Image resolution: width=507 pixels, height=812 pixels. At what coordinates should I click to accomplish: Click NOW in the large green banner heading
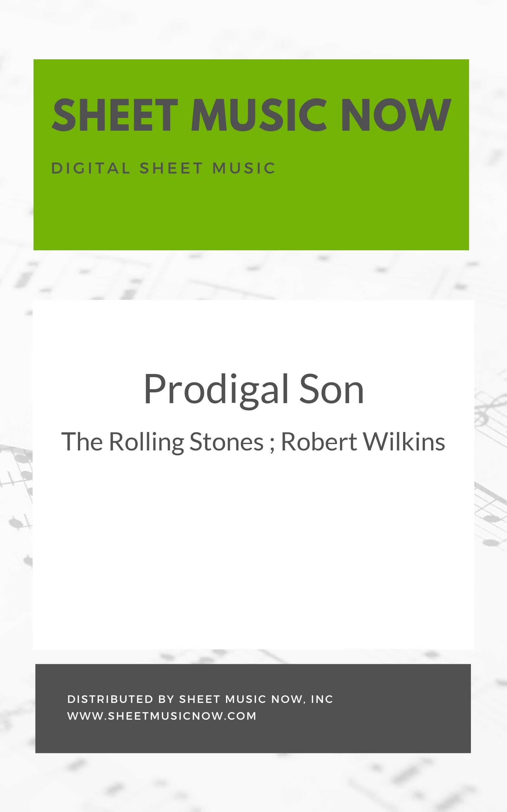pos(396,115)
